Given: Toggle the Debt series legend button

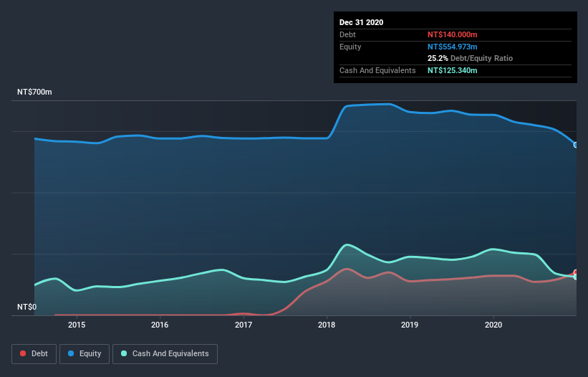Looking at the screenshot, I should (34, 354).
